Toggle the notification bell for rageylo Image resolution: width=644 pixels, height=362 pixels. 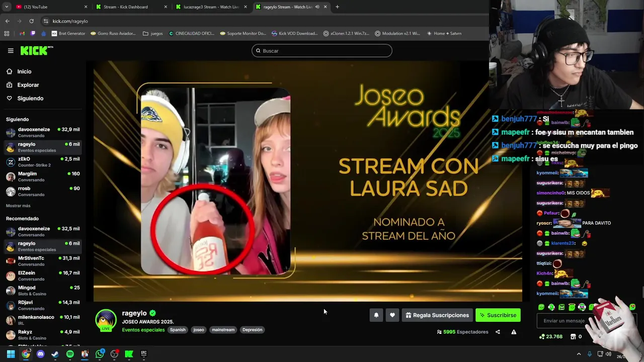[376, 315]
